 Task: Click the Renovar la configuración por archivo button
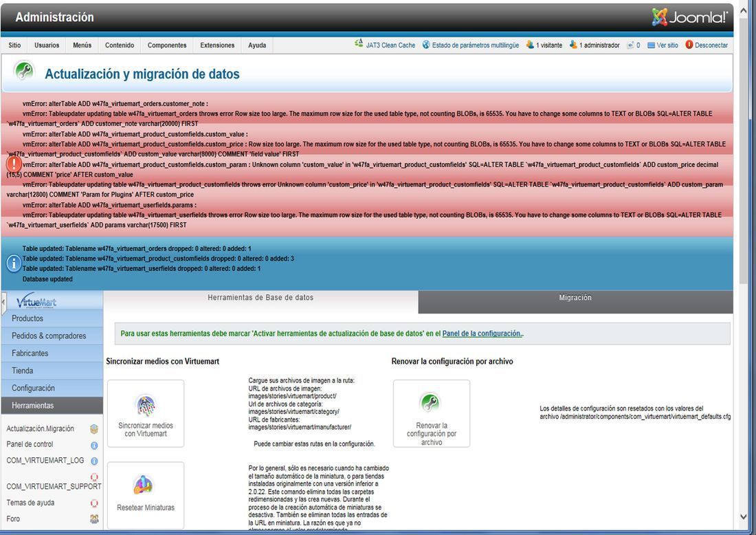pyautogui.click(x=432, y=413)
